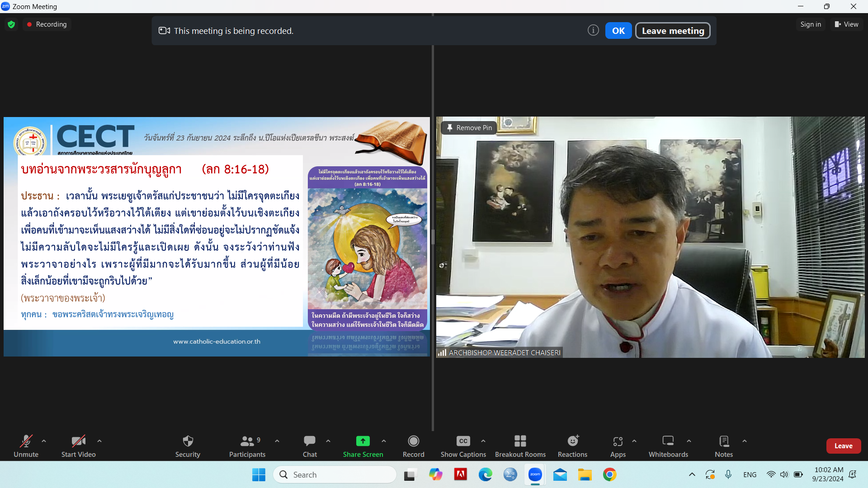Screen dimensions: 868x488
Task: Click the globe app icon in taskbar
Action: pos(510,474)
